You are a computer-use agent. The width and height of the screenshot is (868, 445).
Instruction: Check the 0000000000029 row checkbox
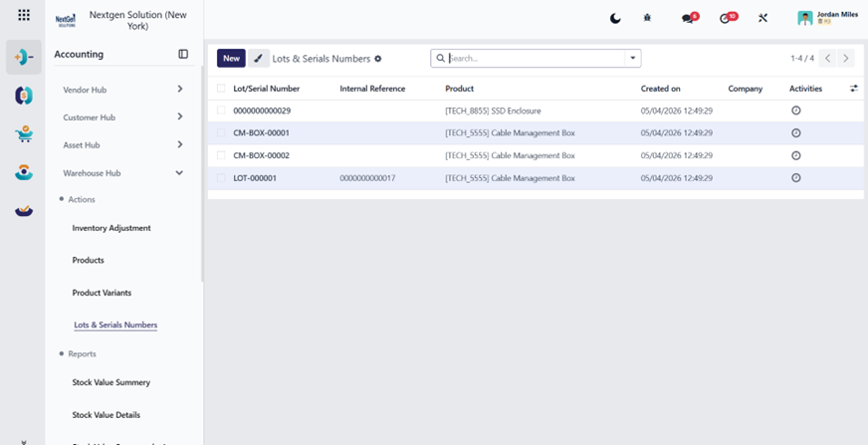221,111
